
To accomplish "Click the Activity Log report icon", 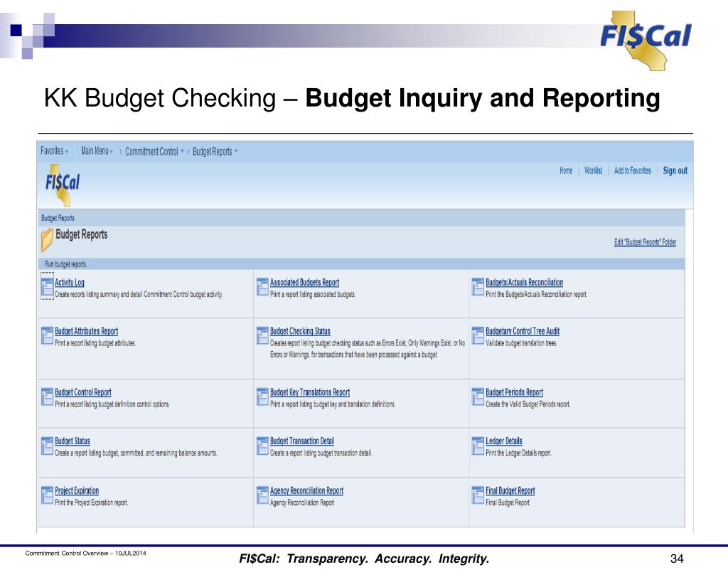I will (48, 288).
